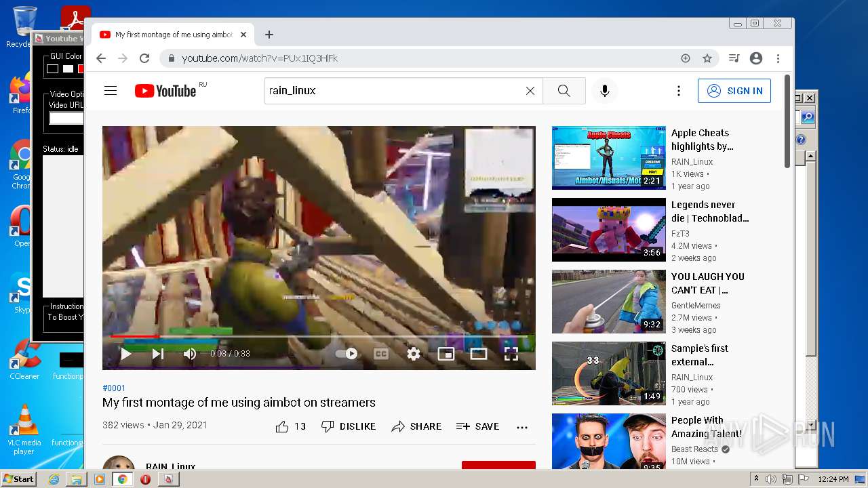Open Chrome media controls icon
Viewport: 868px width, 488px height.
point(734,58)
